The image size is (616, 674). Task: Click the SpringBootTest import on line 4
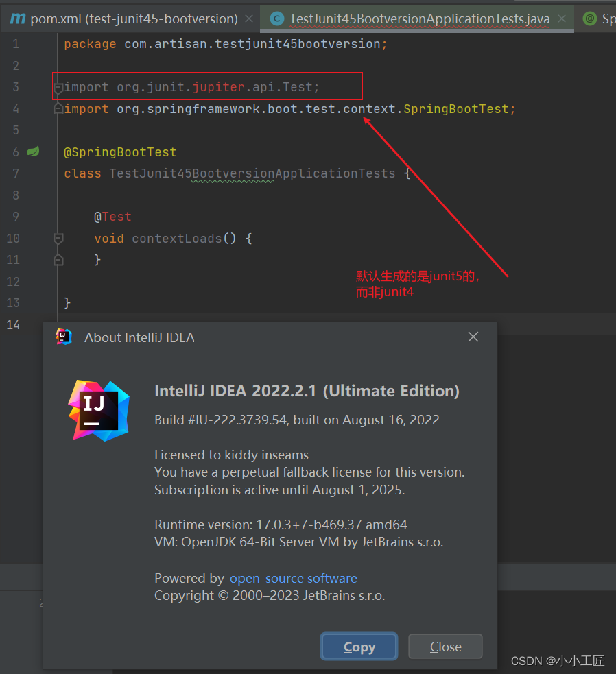click(x=289, y=109)
